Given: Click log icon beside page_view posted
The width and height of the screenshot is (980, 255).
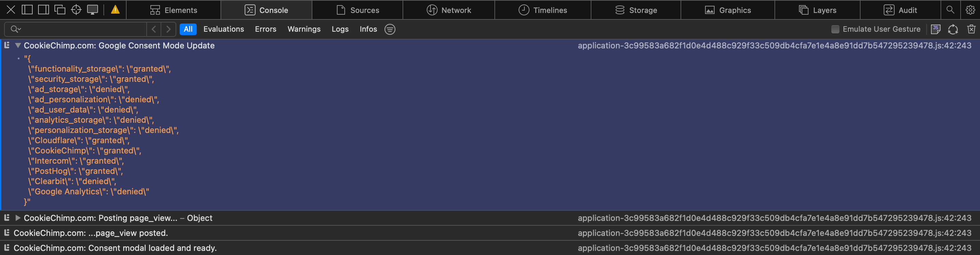Looking at the screenshot, I should 7,232.
